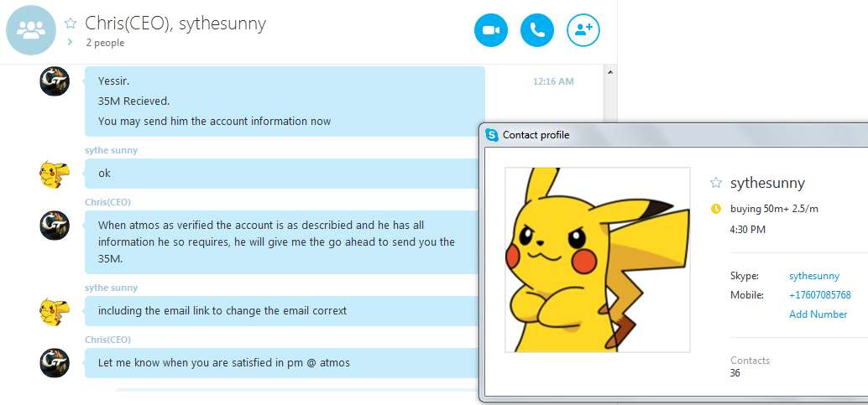Expand the 2 people participant list
The image size is (868, 405).
point(71,42)
